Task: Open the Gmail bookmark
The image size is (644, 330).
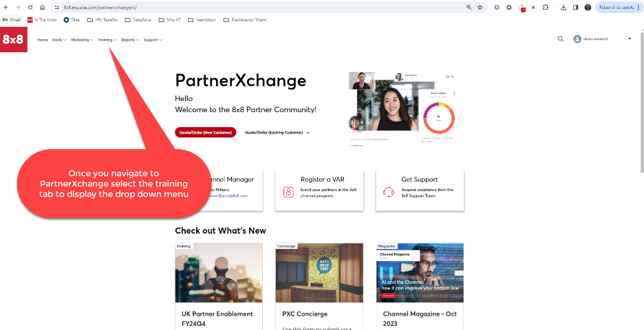Action: (x=12, y=20)
